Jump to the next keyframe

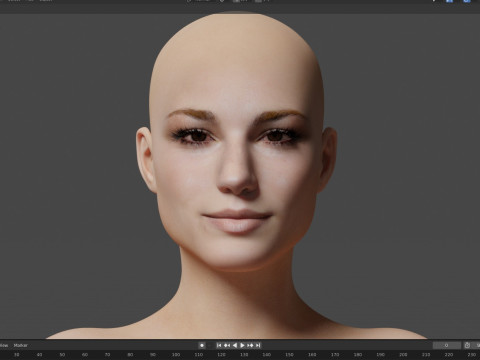coord(250,345)
